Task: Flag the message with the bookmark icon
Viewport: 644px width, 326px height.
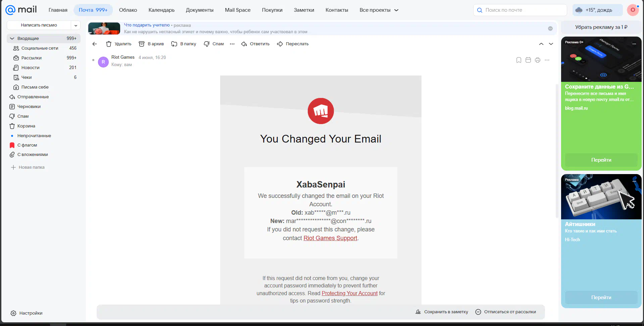Action: coord(519,60)
